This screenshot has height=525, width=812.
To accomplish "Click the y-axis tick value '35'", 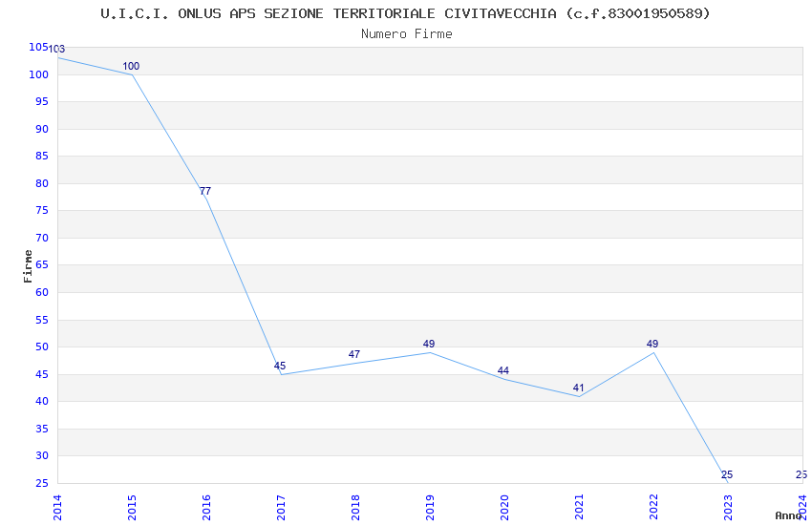I will [42, 429].
